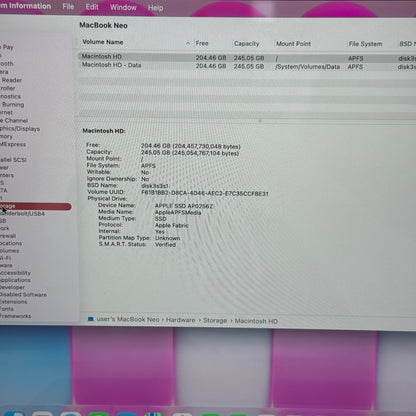Select Applications in the sidebar
Image resolution: width=416 pixels, height=416 pixels.
(15, 280)
